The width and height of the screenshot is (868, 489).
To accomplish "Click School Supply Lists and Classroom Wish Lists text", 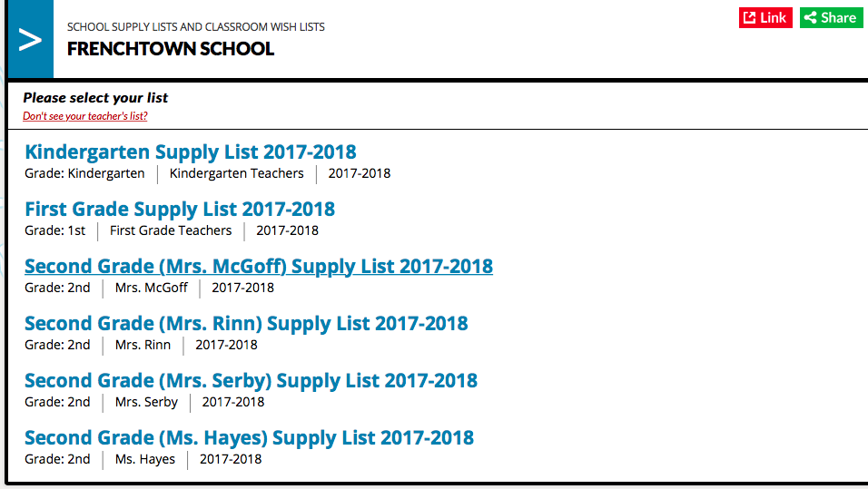I will click(196, 26).
